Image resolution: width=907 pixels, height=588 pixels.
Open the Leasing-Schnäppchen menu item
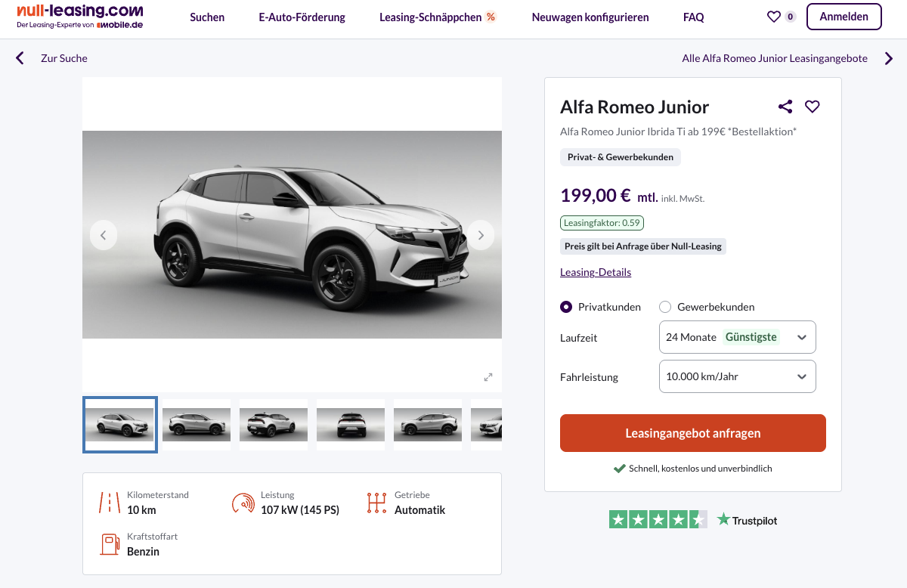438,17
